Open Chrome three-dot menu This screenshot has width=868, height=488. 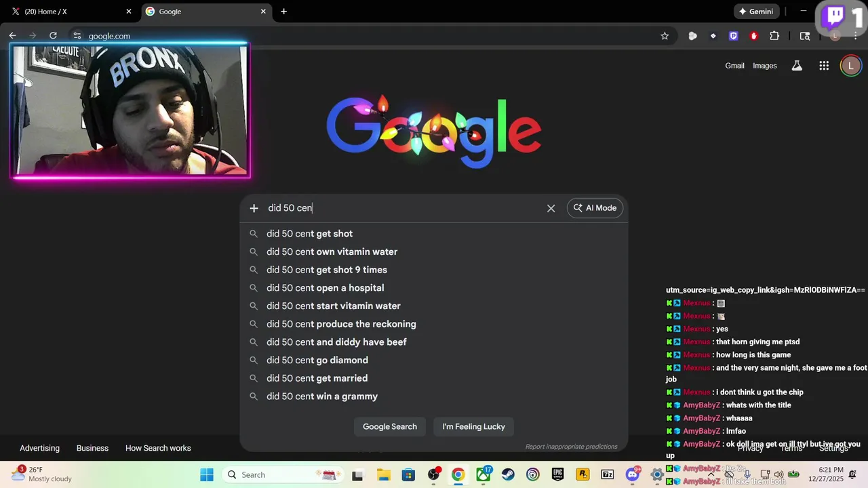tap(856, 36)
